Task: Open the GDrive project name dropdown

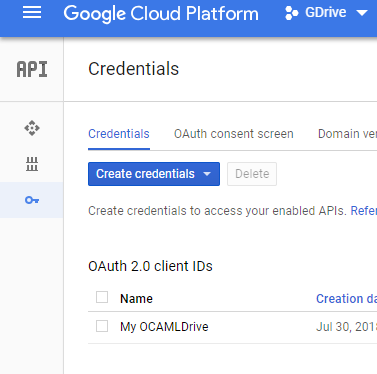Action: point(326,13)
